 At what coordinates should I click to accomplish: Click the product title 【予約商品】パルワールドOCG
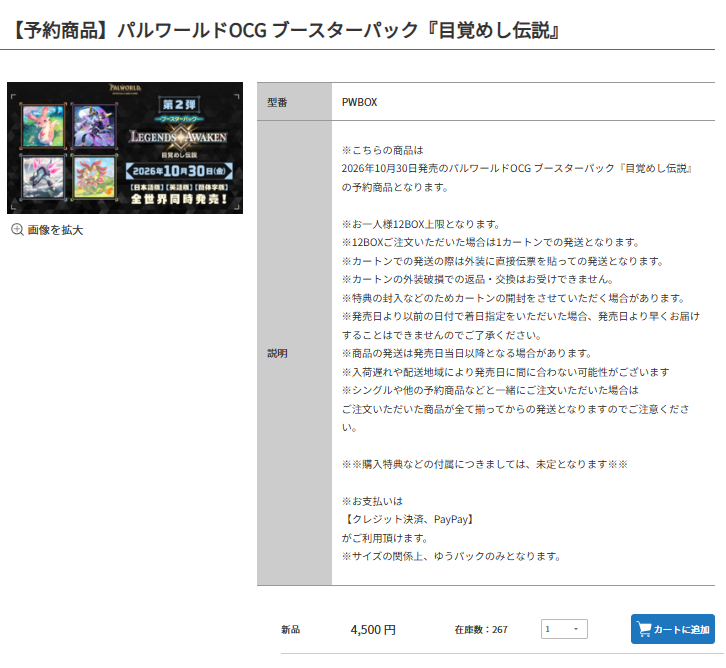(x=284, y=31)
